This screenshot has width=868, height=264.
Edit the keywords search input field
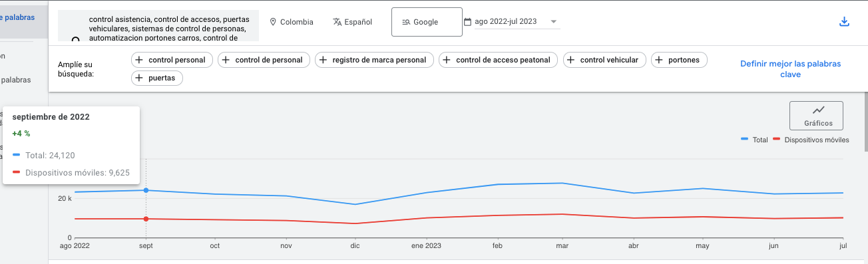pyautogui.click(x=158, y=26)
